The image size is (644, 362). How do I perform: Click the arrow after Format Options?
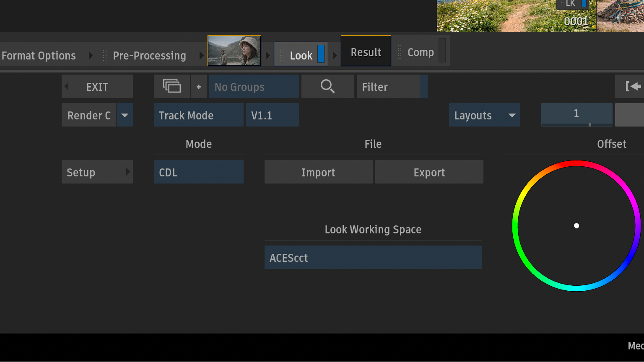pyautogui.click(x=91, y=55)
